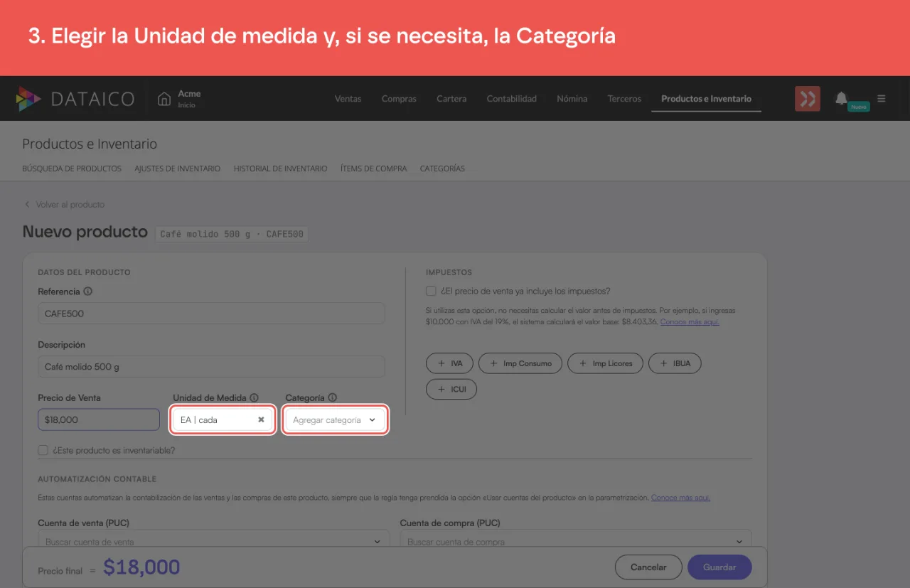910x588 pixels.
Task: Open the Ventas menu
Action: click(x=348, y=99)
